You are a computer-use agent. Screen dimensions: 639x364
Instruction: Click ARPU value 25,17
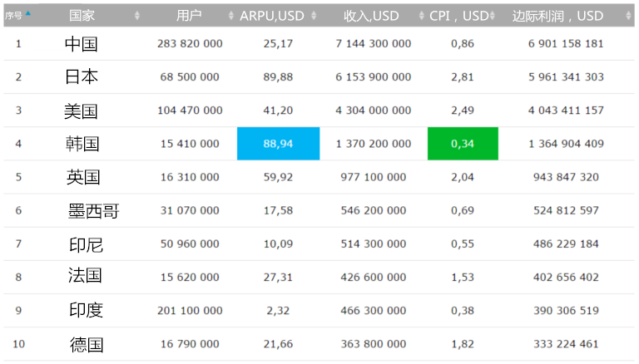pos(278,43)
